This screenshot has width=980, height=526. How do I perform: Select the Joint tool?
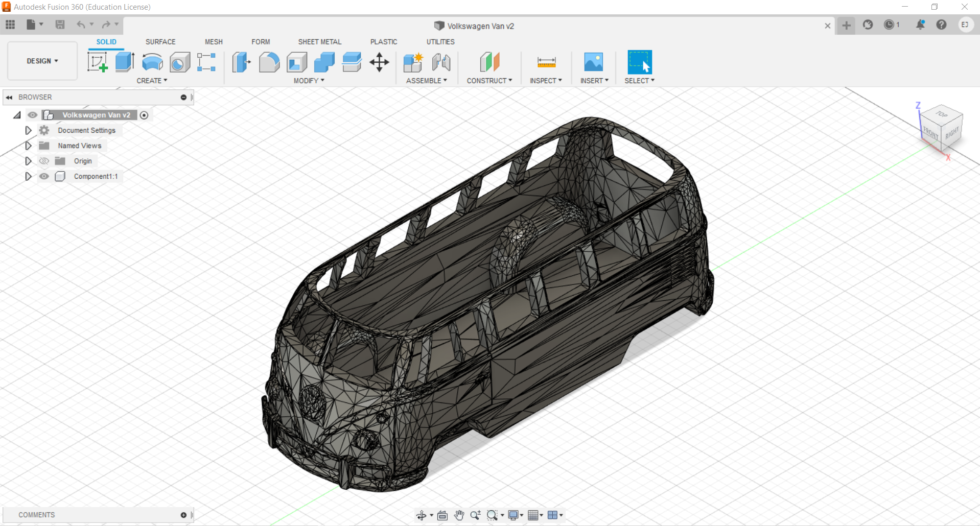[x=441, y=62]
